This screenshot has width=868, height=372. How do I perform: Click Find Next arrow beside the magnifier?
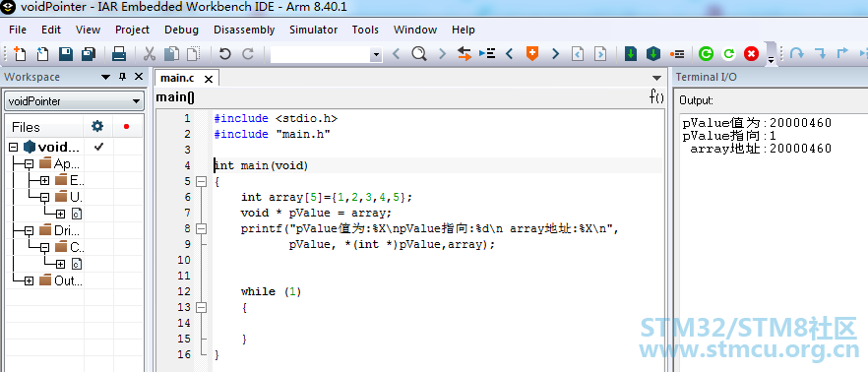(x=442, y=54)
